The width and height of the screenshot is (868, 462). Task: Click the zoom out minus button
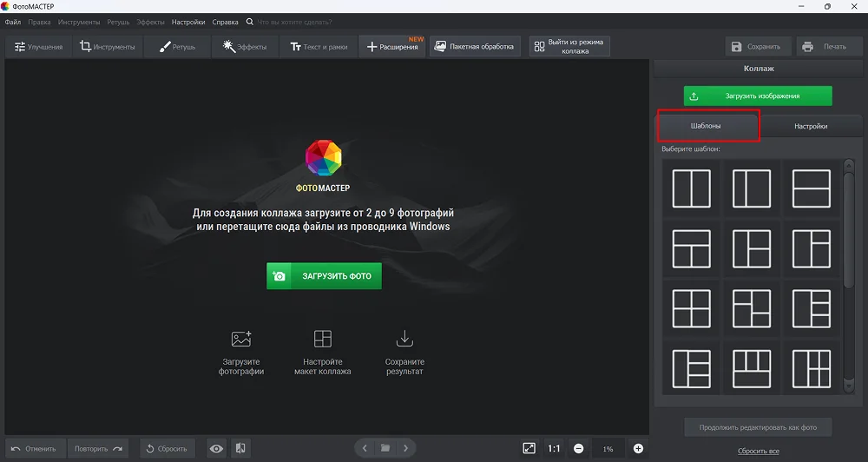click(578, 449)
